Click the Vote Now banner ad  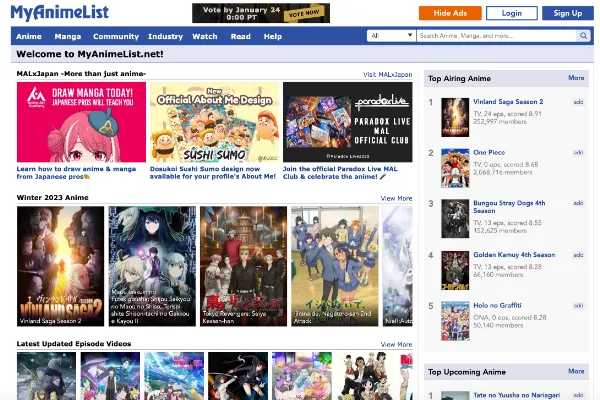(x=261, y=13)
